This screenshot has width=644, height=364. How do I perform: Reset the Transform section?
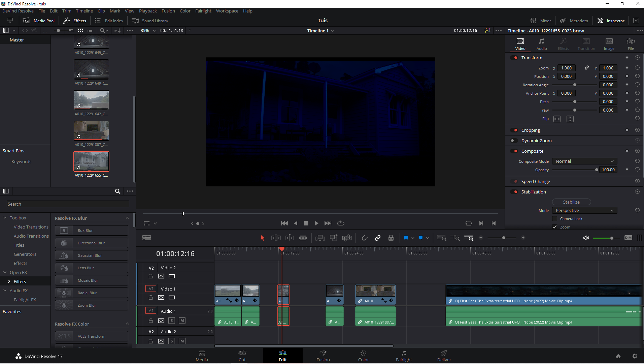pos(637,58)
